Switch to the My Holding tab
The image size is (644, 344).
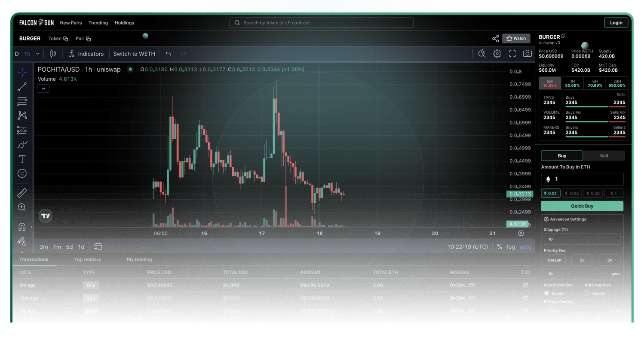click(x=139, y=259)
